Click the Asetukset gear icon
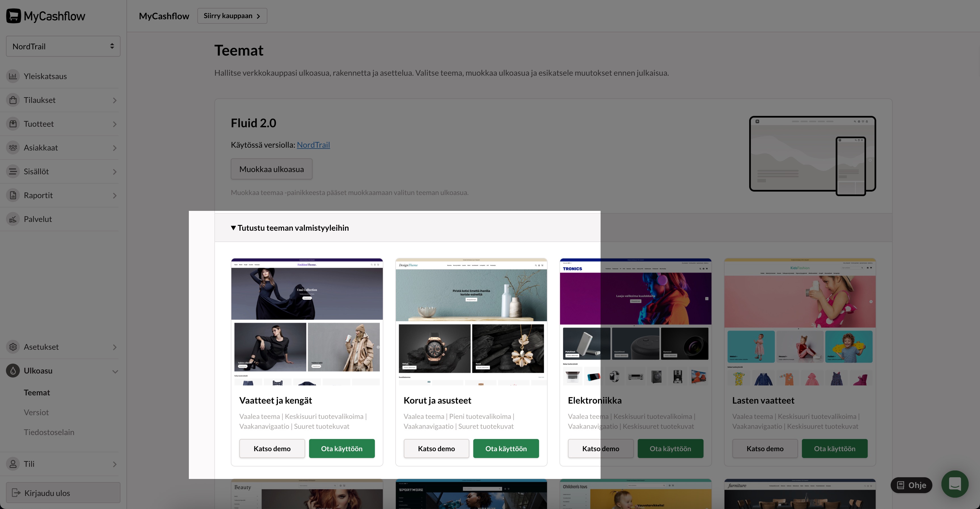980x509 pixels. coord(13,347)
